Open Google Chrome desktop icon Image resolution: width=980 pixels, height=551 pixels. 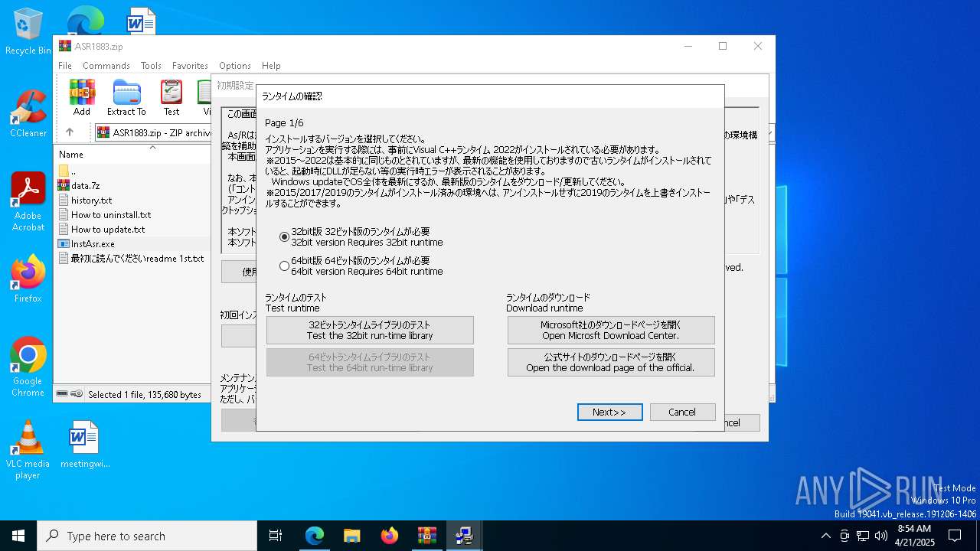28,367
